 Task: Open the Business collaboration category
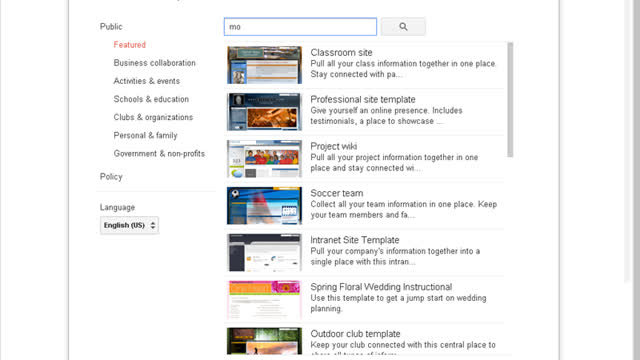coord(154,63)
